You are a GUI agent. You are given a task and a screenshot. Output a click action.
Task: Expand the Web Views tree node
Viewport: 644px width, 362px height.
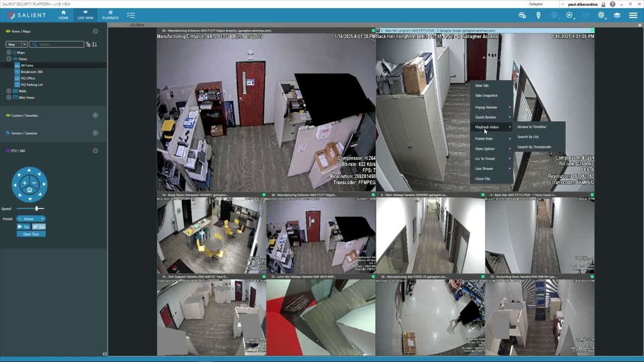click(x=9, y=98)
